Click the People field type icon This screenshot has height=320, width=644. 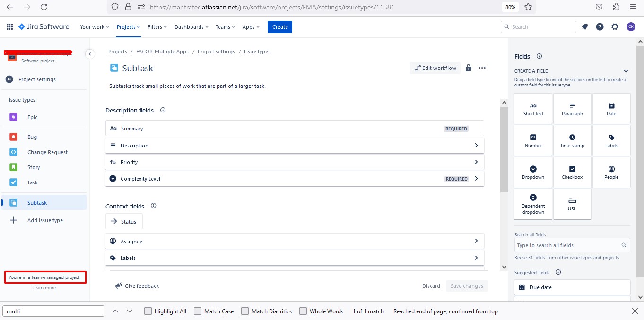point(611,170)
